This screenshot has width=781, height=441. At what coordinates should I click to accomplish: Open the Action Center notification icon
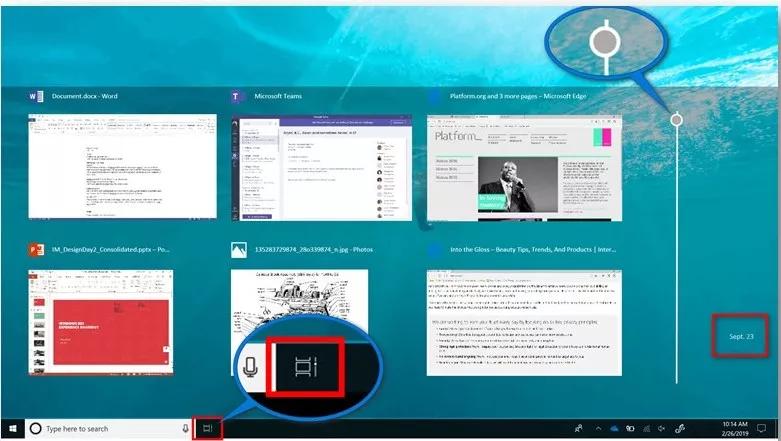761,429
